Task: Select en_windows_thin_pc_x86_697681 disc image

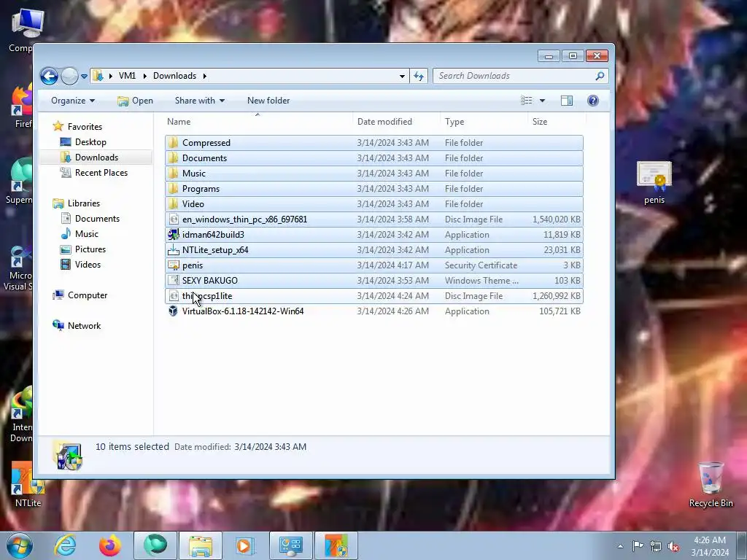Action: (374, 219)
